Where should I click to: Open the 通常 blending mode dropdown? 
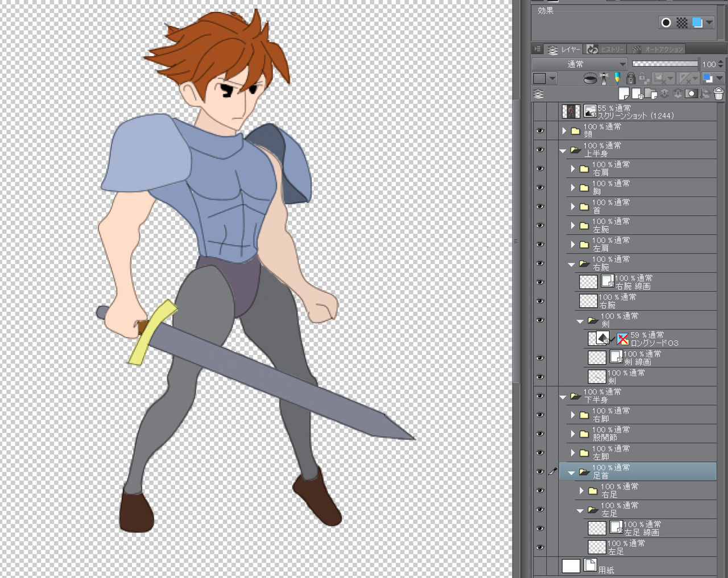pos(579,64)
